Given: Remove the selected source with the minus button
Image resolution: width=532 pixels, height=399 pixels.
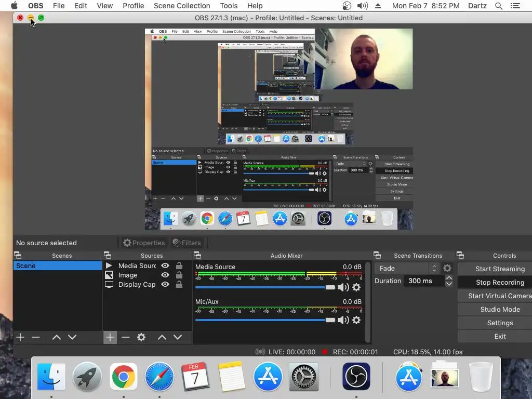Looking at the screenshot, I should 126,337.
